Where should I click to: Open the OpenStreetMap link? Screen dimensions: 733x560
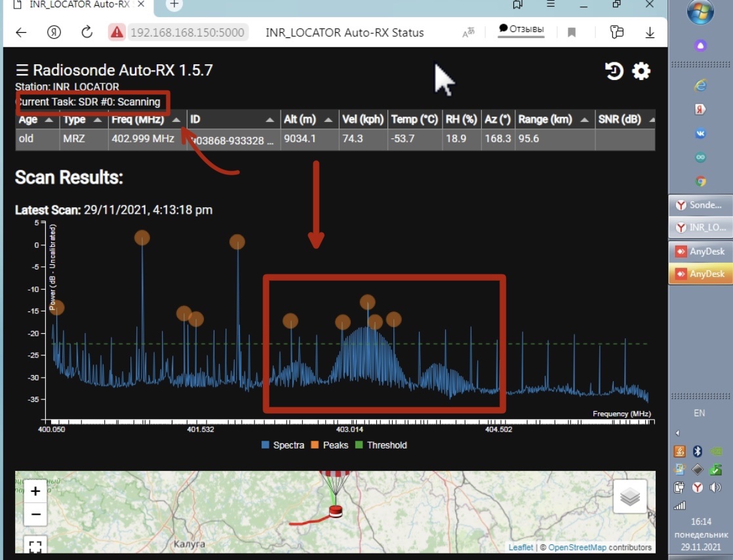577,548
